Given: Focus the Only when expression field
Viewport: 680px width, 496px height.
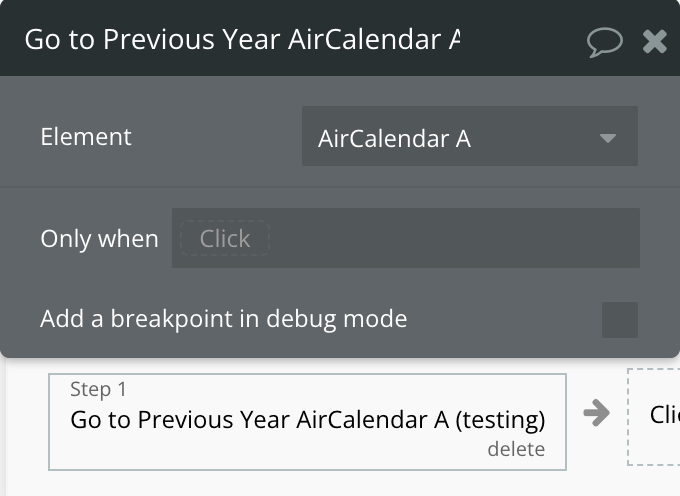Looking at the screenshot, I should (405, 238).
